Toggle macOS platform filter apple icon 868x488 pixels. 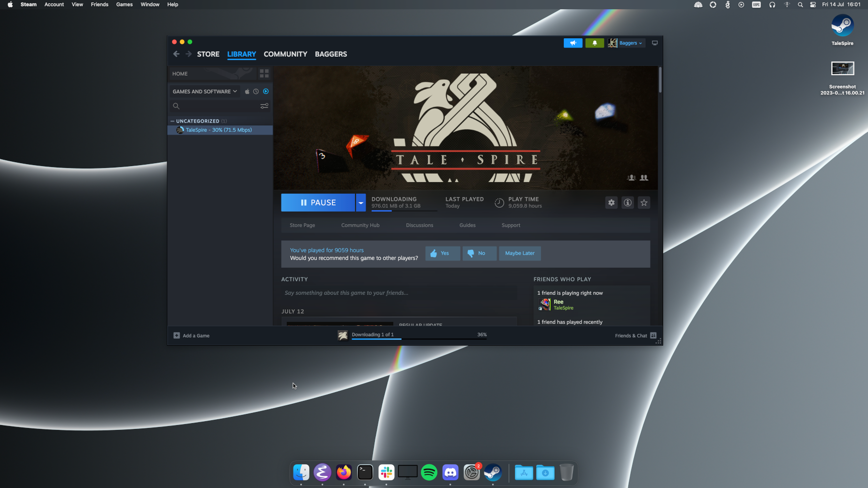coord(247,91)
